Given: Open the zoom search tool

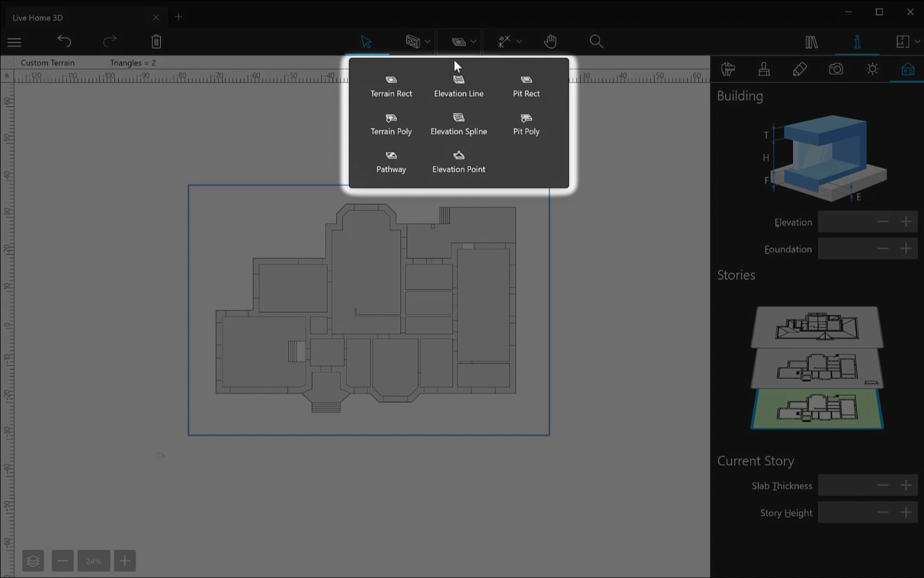Looking at the screenshot, I should [x=596, y=41].
